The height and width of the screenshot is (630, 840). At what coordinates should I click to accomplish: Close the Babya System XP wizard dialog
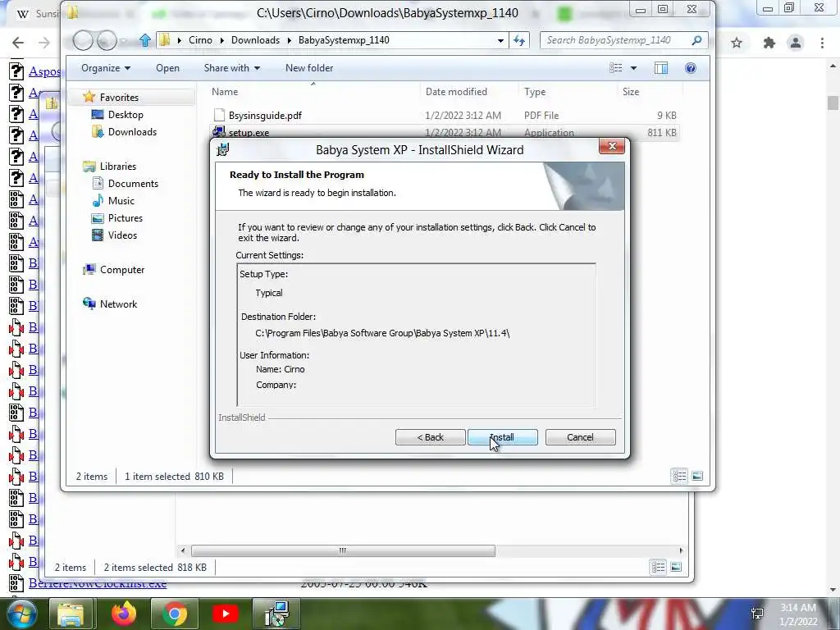[x=612, y=146]
